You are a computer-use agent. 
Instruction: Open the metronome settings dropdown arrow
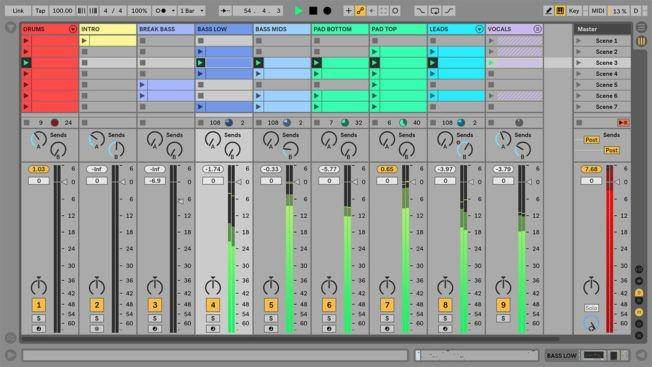(x=173, y=11)
